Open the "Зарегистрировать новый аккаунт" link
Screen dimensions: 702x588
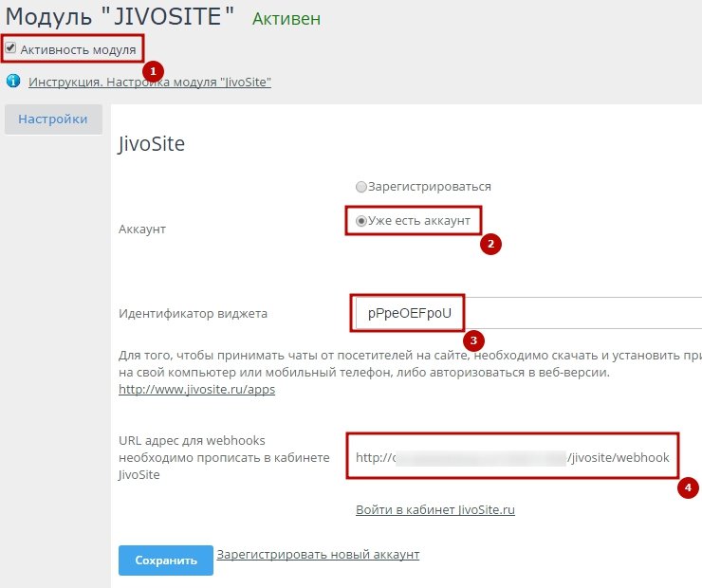(x=318, y=555)
